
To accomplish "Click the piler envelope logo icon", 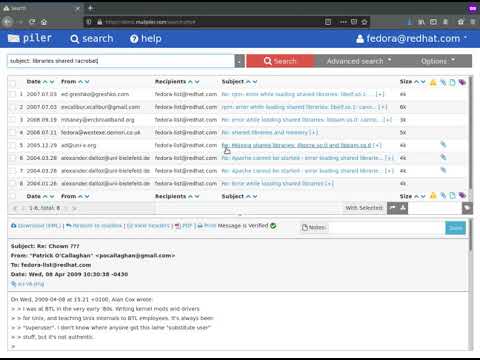I will pos(14,39).
